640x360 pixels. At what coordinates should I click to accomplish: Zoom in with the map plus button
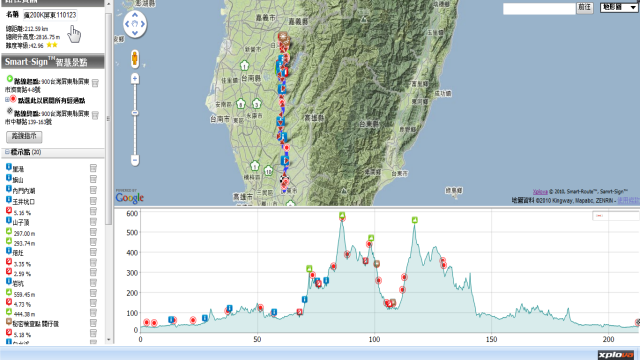pos(135,78)
